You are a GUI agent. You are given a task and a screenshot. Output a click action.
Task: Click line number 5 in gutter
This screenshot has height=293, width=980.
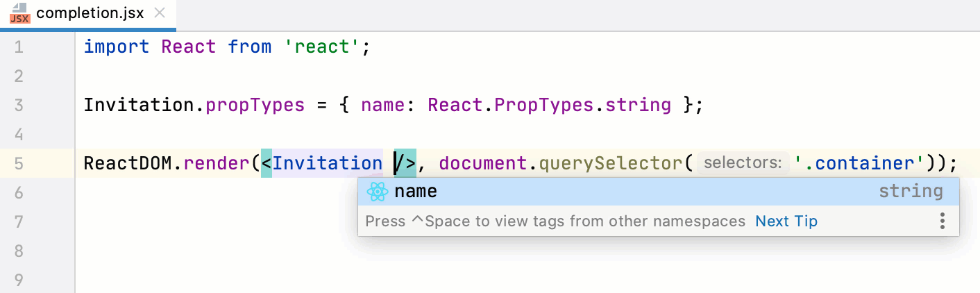coord(18,164)
